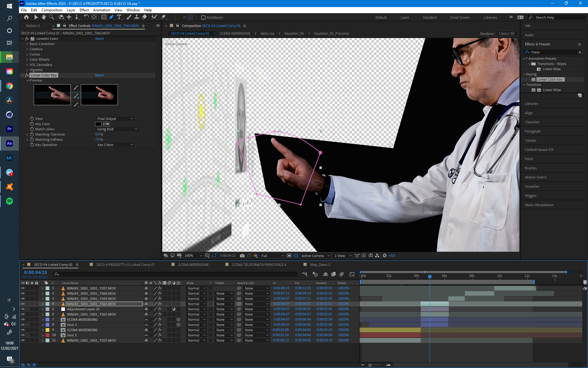Open the Full resolution dropdown
The width and height of the screenshot is (588, 368).
[273, 255]
